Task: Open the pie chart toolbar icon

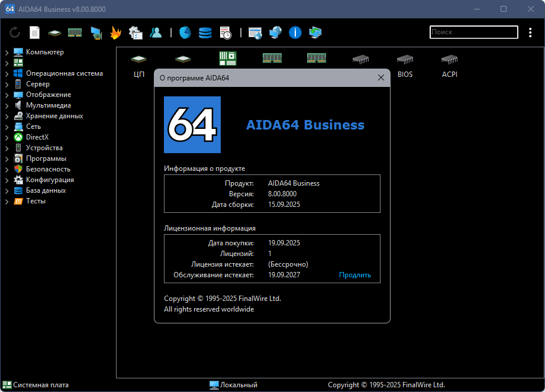Action: point(185,33)
